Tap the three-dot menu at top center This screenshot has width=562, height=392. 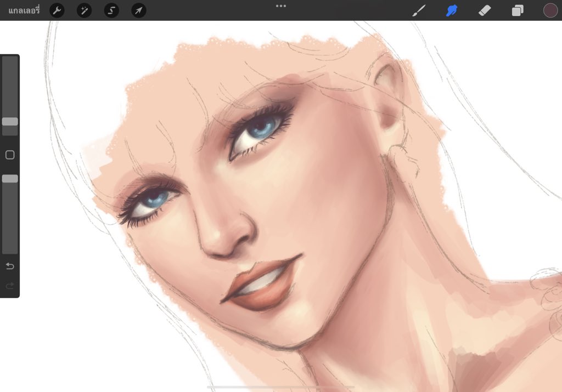click(x=281, y=5)
